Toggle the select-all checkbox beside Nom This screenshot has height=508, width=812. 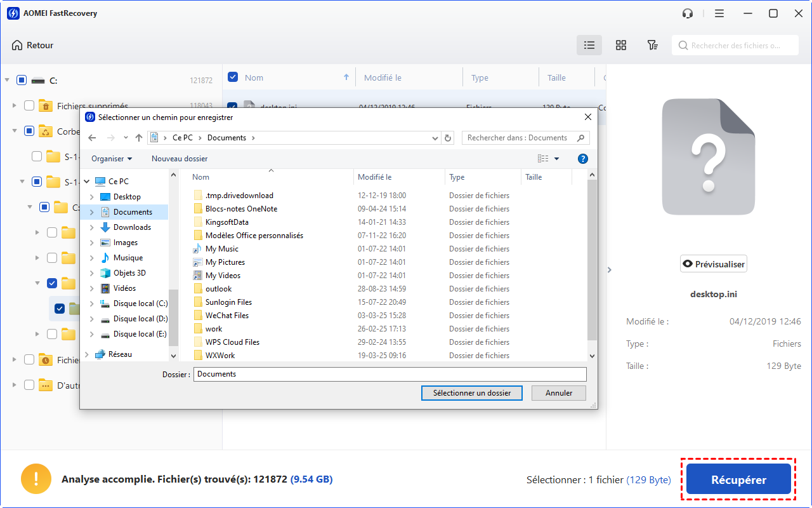tap(233, 77)
